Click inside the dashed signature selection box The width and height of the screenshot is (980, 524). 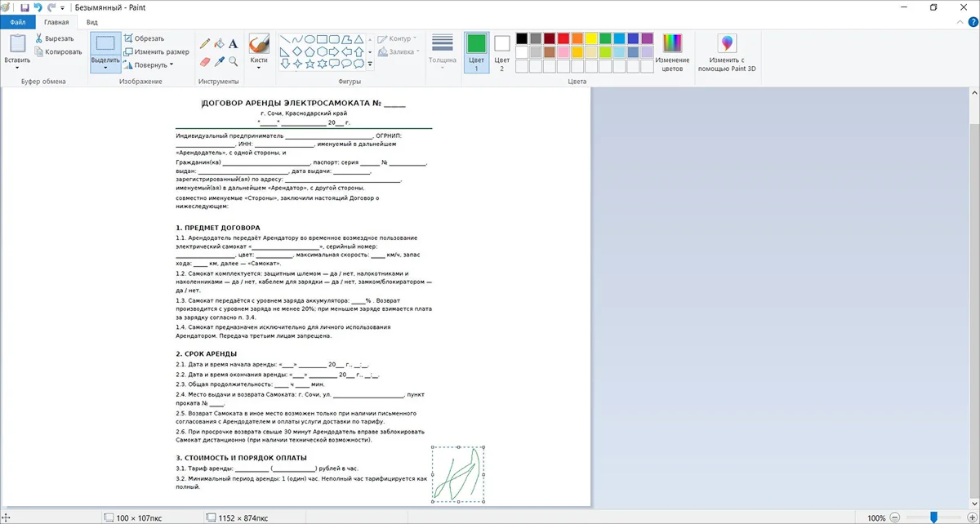tap(458, 473)
